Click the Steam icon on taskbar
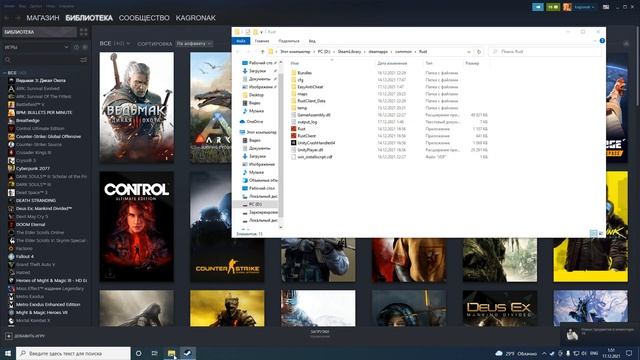Viewport: 640px width, 360px height. (x=187, y=353)
